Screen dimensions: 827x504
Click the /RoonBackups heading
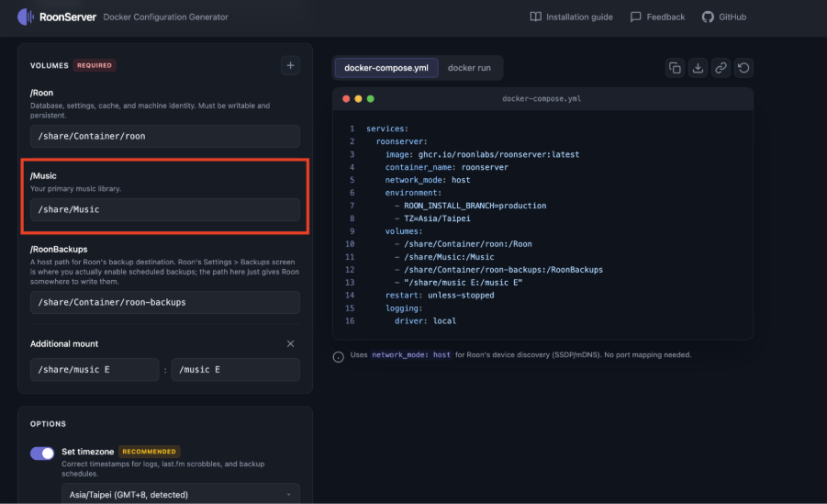[x=59, y=249]
